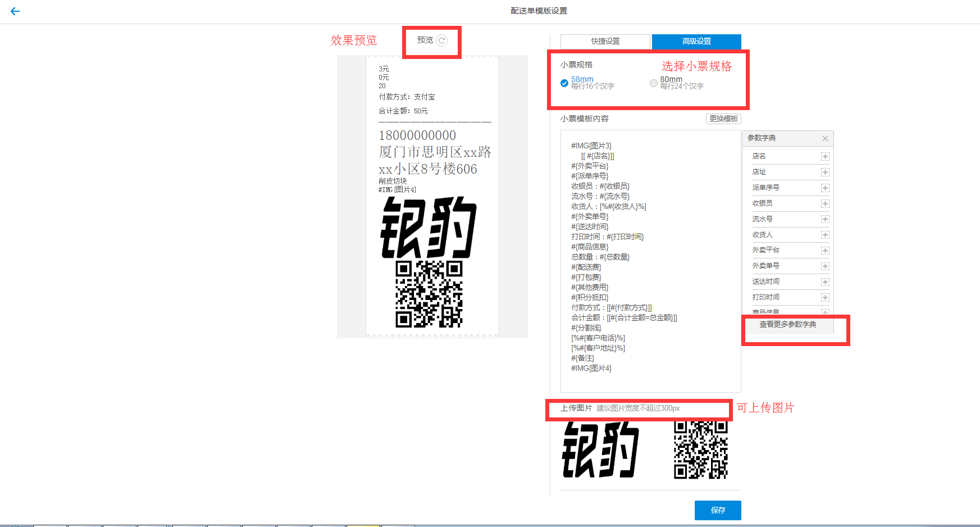Click 合计金额: 50元 in receipt preview
Screen dimensions: 980x527
403,111
